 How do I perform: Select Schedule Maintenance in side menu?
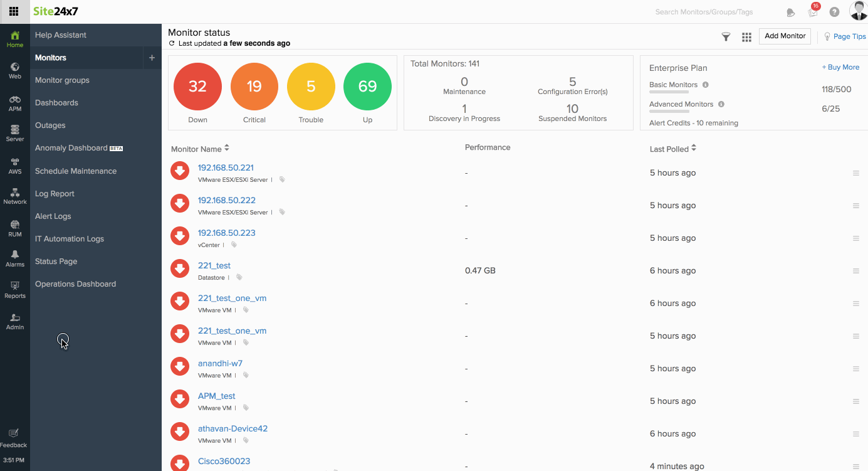tap(76, 171)
